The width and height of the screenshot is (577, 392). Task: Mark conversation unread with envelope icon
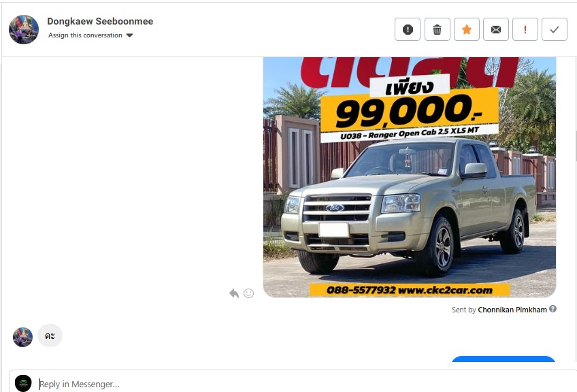(495, 29)
